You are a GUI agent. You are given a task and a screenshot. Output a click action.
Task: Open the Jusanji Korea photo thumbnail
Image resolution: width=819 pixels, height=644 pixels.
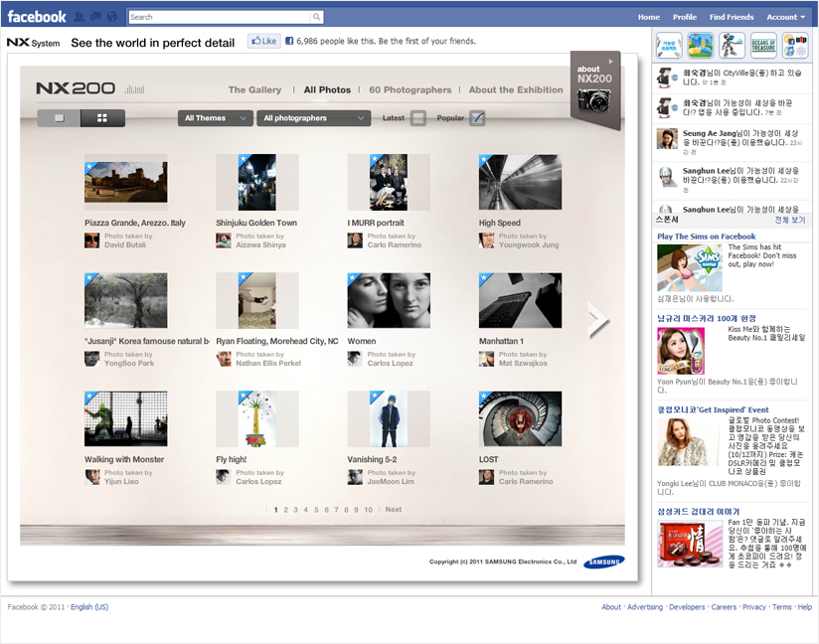(126, 300)
